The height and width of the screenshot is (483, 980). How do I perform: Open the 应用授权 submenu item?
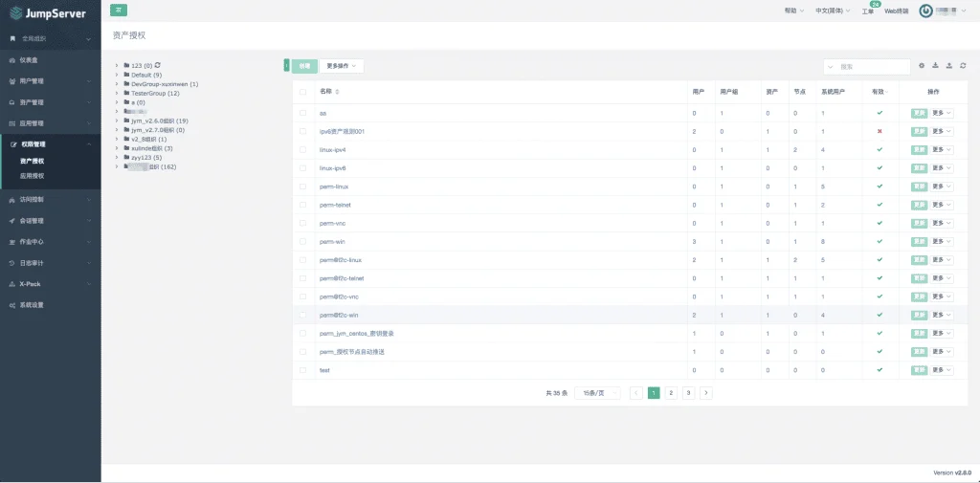[33, 176]
